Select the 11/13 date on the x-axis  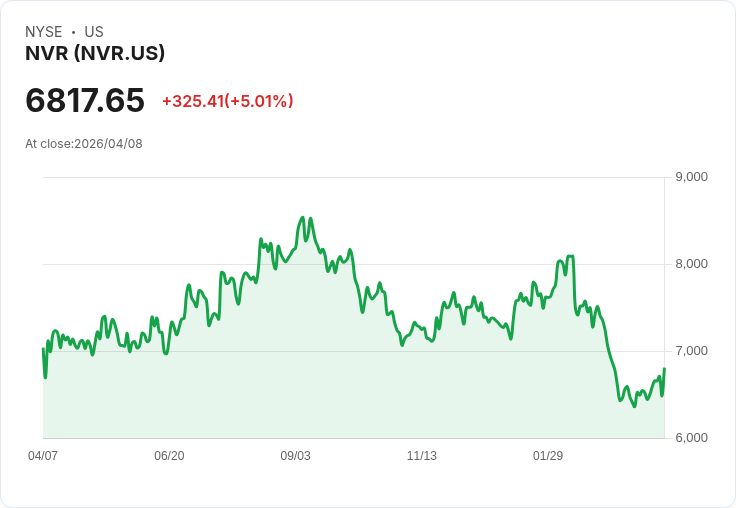[422, 455]
